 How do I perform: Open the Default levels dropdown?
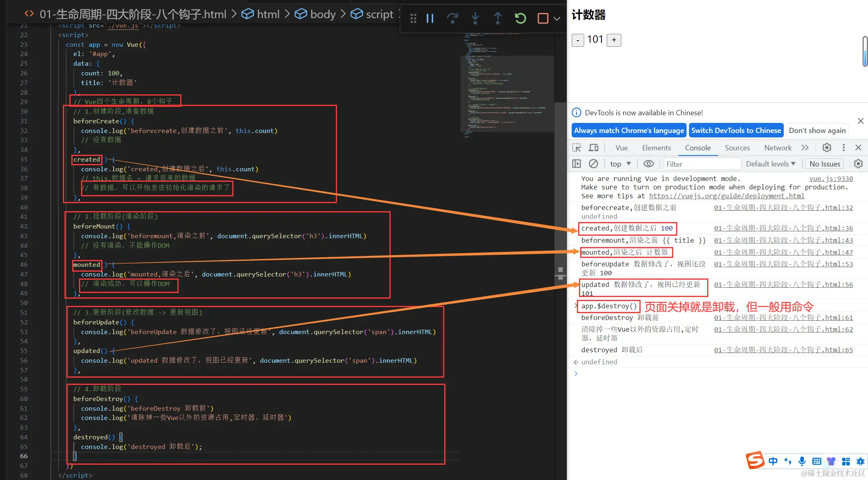tap(770, 164)
